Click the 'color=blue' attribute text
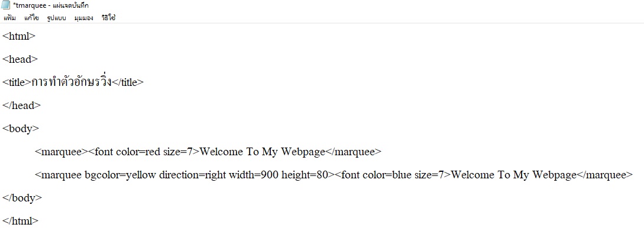The width and height of the screenshot is (644, 237). coord(387,175)
